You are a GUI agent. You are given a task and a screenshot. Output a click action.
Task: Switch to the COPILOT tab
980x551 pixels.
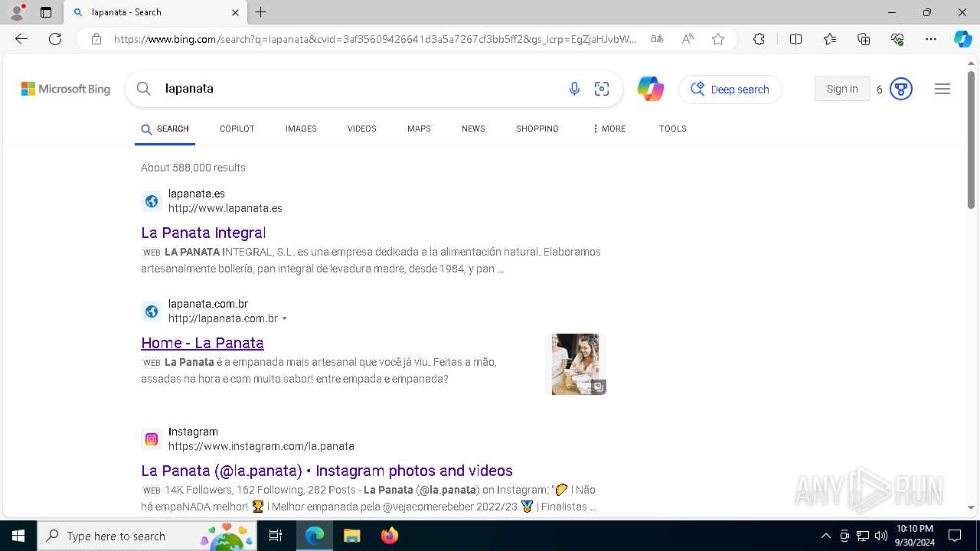pos(237,129)
